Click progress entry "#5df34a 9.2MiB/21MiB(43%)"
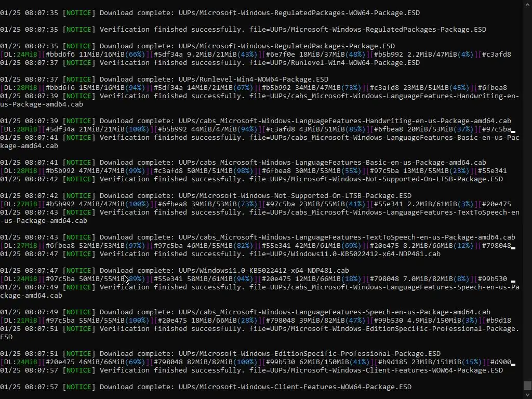Viewport: 532px width, 399px height. [x=206, y=54]
